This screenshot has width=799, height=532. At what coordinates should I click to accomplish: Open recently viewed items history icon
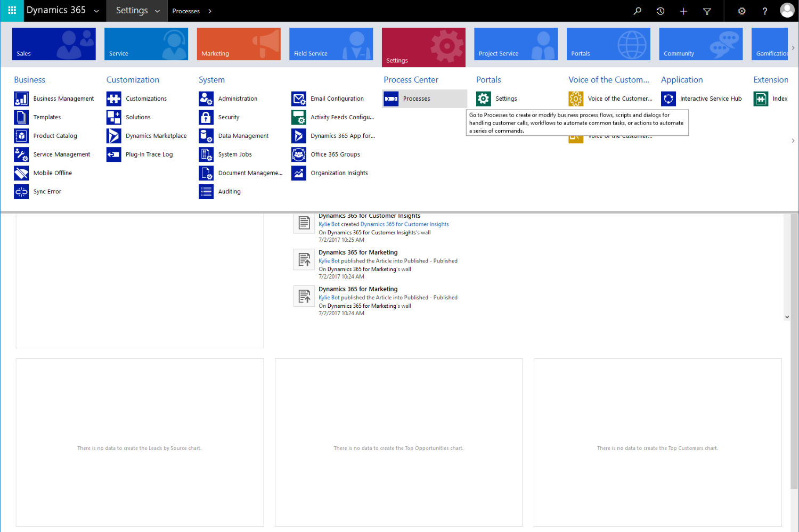pos(661,11)
